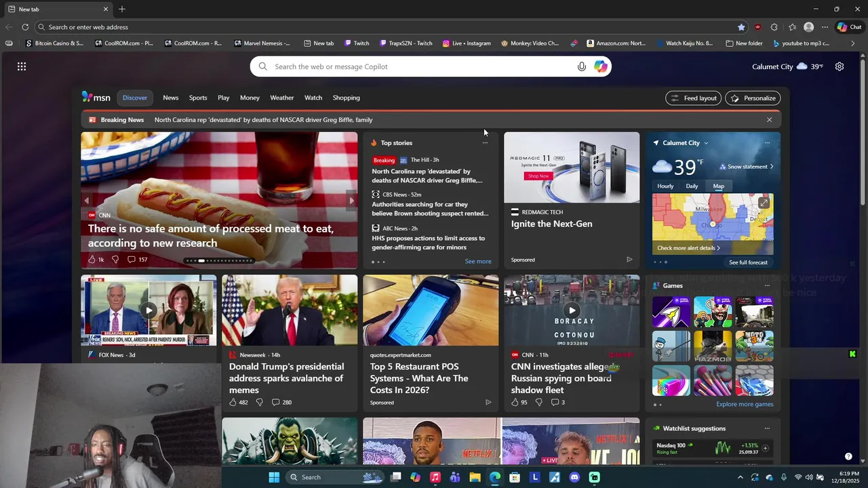868x488 pixels.
Task: Click See full forecast link
Action: coord(748,262)
